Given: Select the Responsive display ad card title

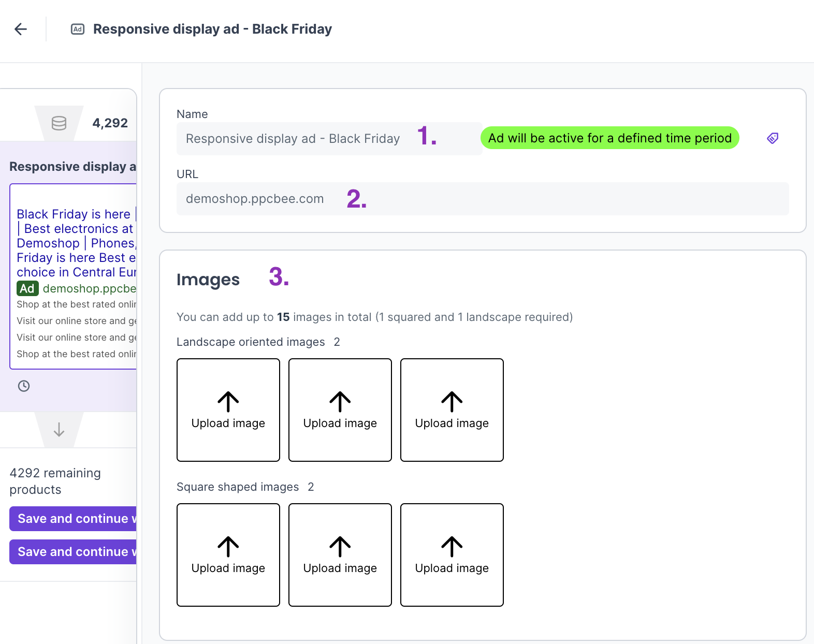Looking at the screenshot, I should (72, 167).
